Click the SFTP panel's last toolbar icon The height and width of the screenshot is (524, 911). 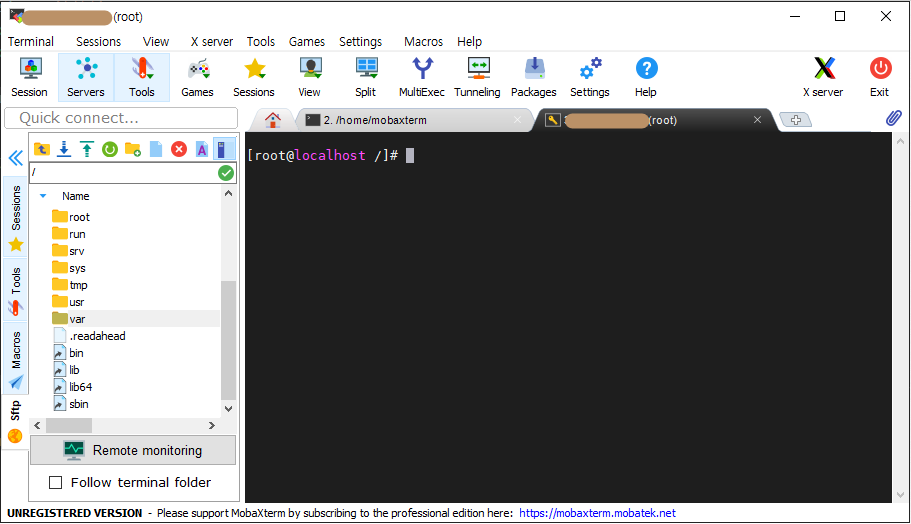pyautogui.click(x=224, y=149)
